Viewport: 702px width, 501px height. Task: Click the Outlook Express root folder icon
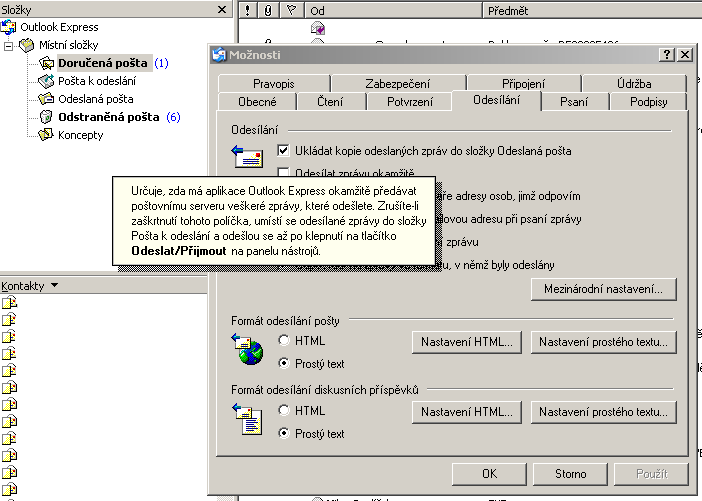click(x=8, y=27)
